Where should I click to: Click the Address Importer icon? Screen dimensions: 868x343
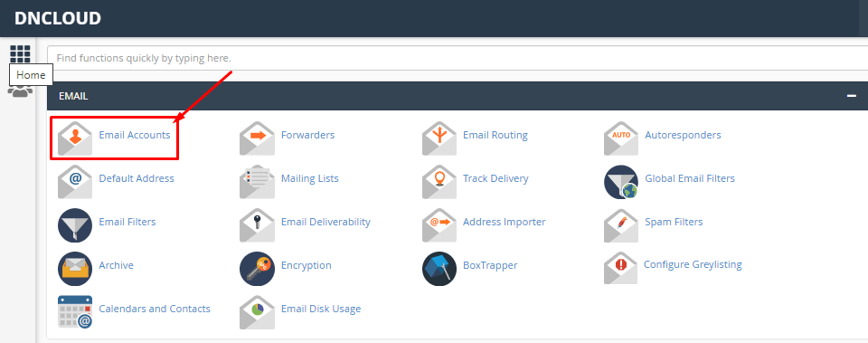[439, 225]
